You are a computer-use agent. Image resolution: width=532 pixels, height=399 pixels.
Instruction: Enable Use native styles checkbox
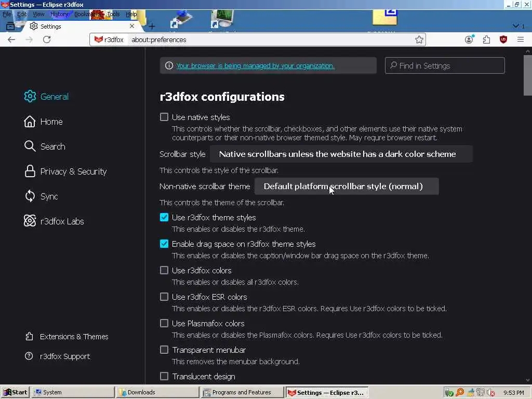tap(164, 117)
